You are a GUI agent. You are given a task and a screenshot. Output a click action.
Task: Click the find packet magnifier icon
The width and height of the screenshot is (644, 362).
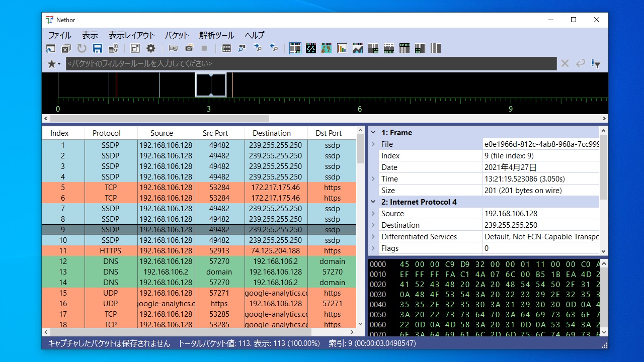(242, 48)
